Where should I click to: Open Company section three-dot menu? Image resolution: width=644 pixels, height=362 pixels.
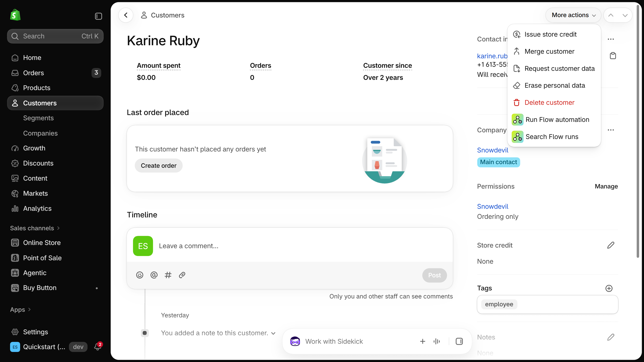coord(611,130)
